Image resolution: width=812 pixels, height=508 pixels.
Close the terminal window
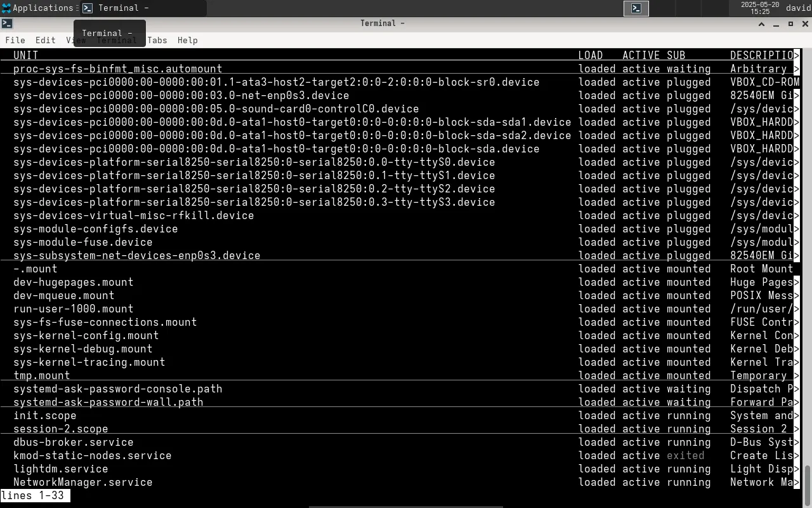pos(805,23)
